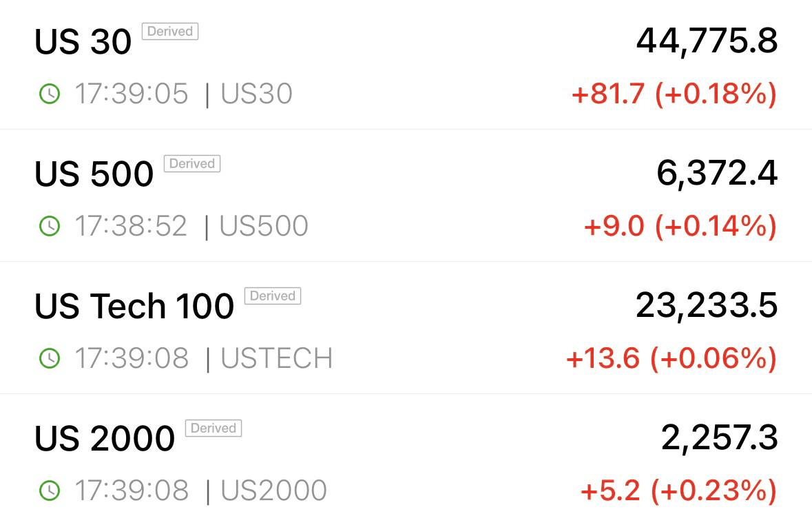Click the Derived badge next to US 500
This screenshot has height=525, width=812.
[192, 164]
